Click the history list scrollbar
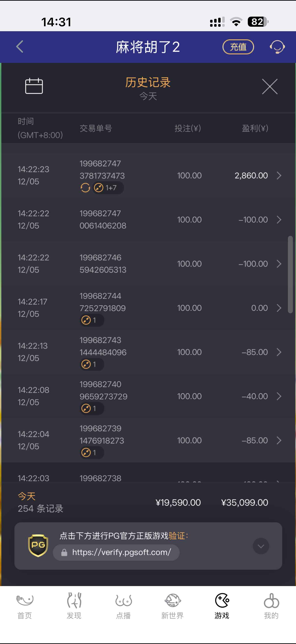 [x=290, y=274]
